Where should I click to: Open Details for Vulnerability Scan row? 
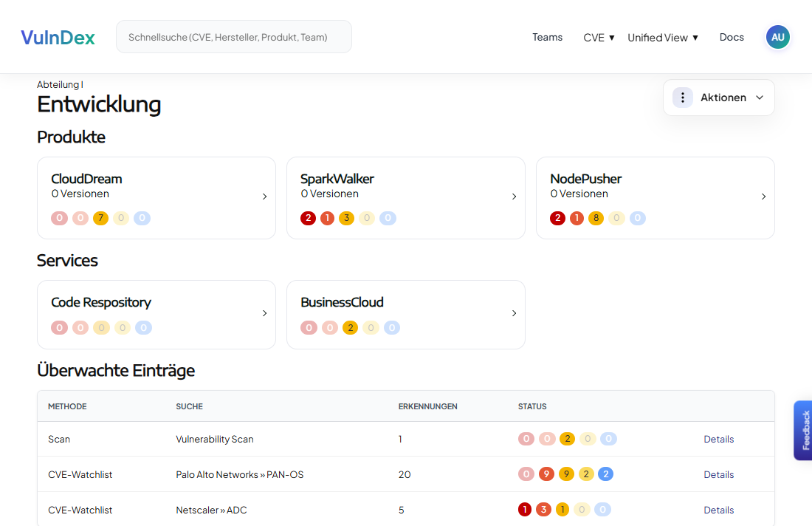[x=718, y=439]
